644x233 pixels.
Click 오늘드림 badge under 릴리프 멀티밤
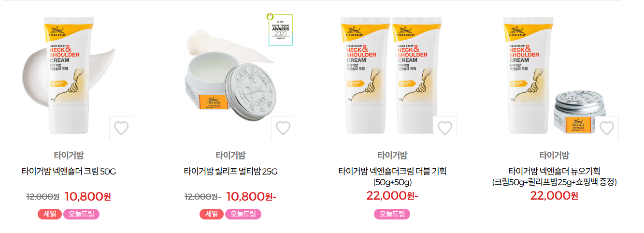point(243,214)
